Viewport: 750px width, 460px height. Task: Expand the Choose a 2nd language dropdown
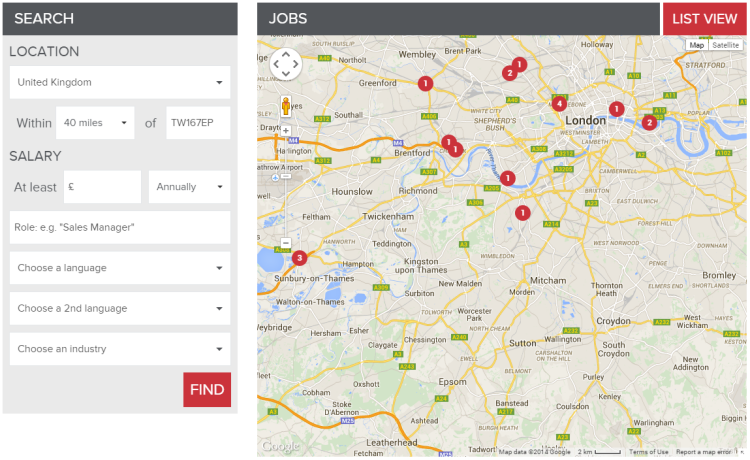[x=120, y=308]
